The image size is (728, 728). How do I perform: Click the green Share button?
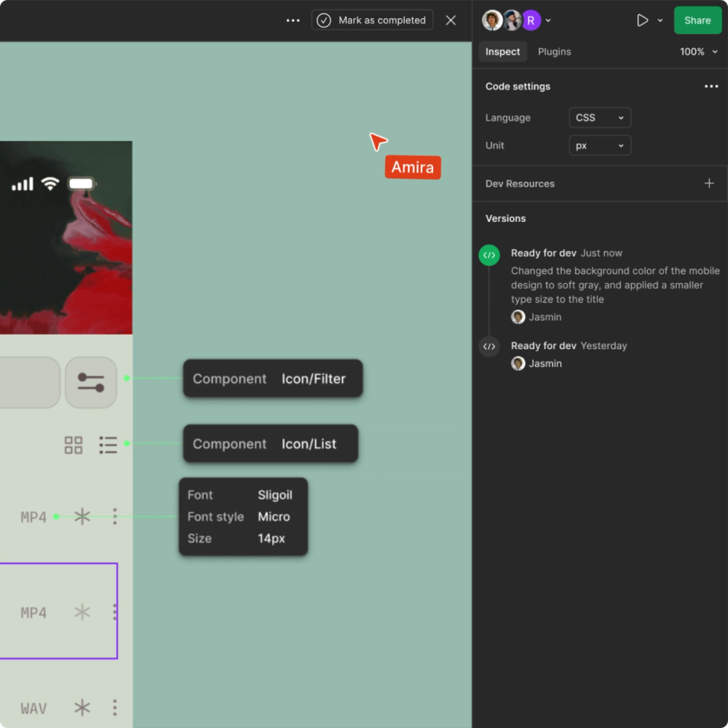click(x=697, y=20)
